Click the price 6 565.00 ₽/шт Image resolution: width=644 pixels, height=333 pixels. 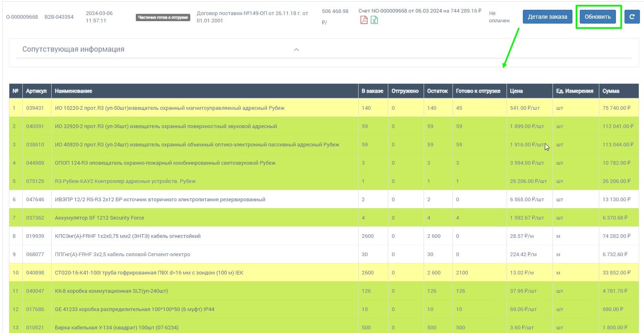tap(527, 200)
